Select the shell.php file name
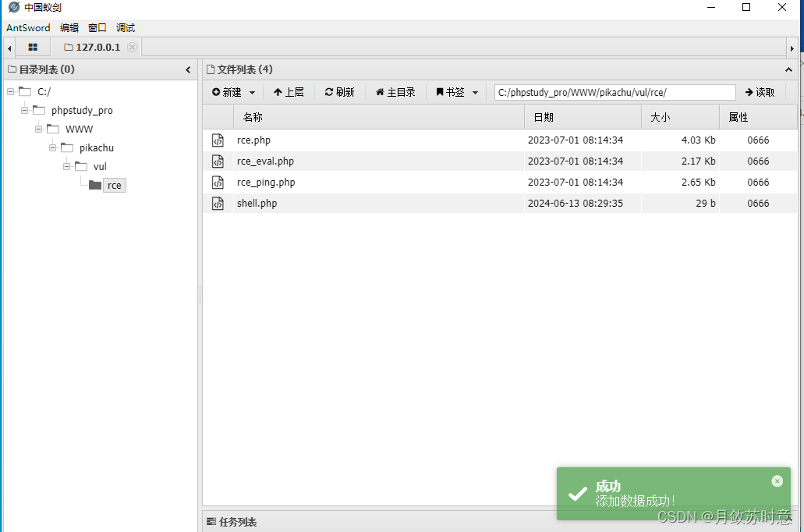Screen dimensions: 804x532 (257, 203)
